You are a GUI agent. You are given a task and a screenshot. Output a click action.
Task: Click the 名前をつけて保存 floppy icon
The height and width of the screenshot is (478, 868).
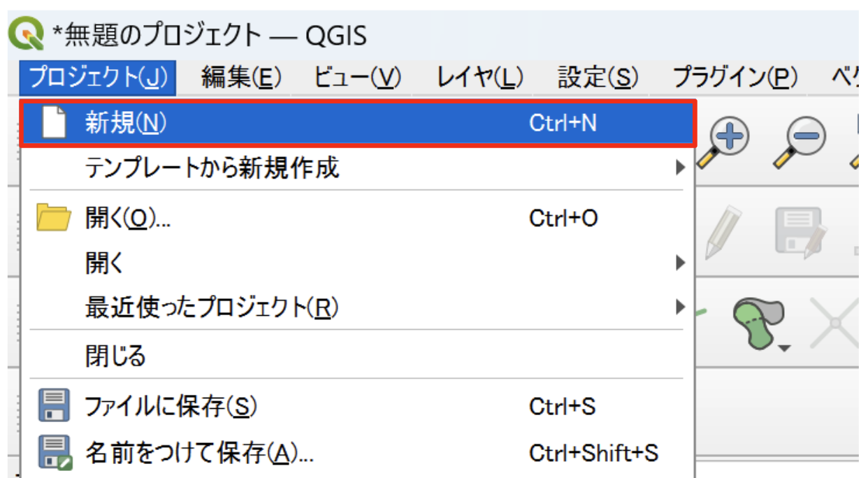54,452
